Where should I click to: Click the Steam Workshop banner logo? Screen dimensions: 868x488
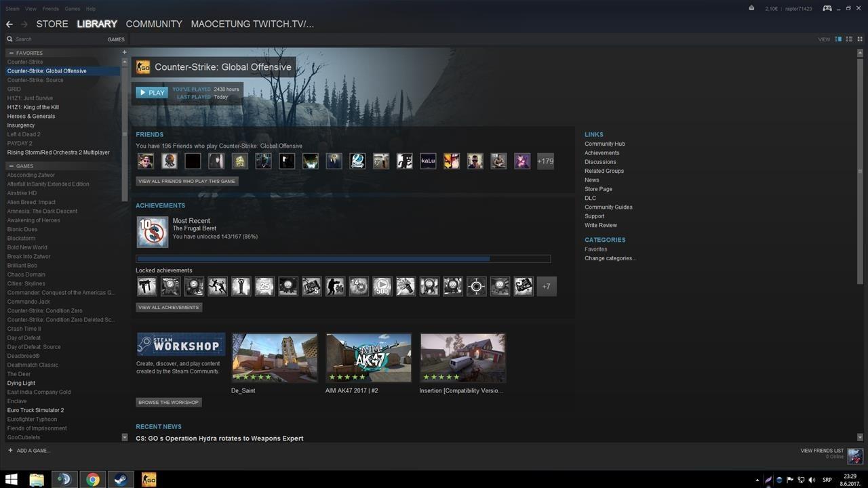(181, 344)
